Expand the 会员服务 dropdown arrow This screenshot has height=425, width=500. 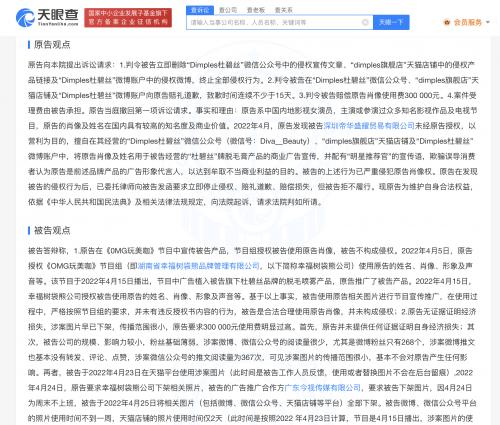(x=488, y=22)
